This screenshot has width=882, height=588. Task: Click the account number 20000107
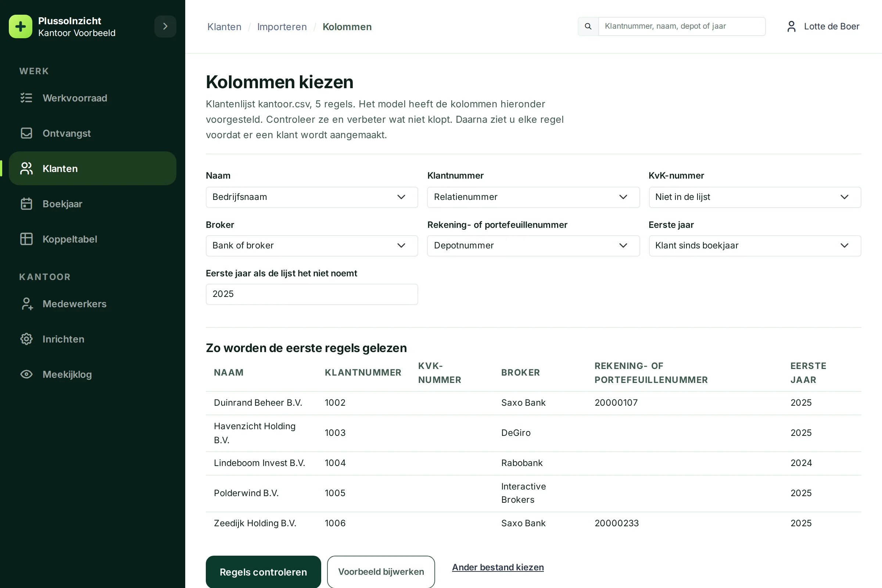click(x=616, y=402)
